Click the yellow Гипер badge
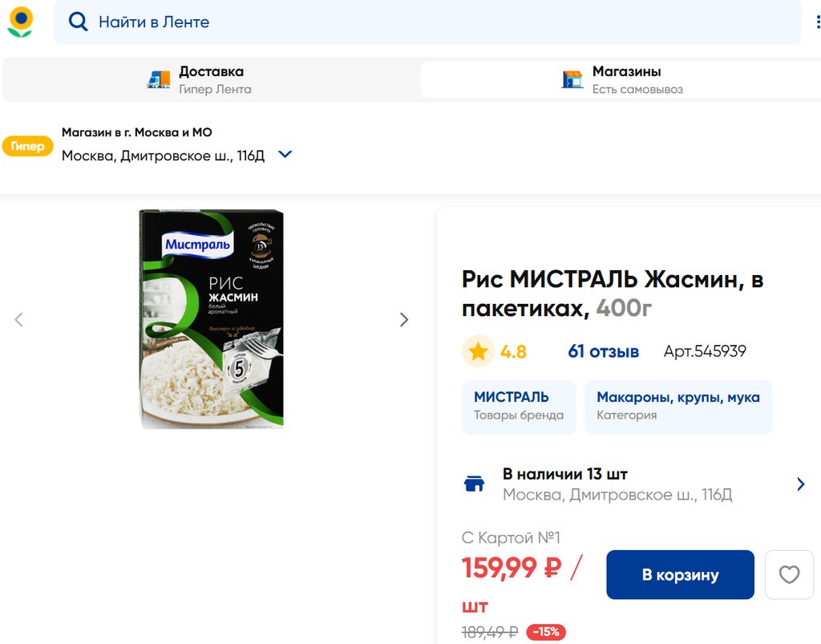The height and width of the screenshot is (644, 821). coord(27,146)
